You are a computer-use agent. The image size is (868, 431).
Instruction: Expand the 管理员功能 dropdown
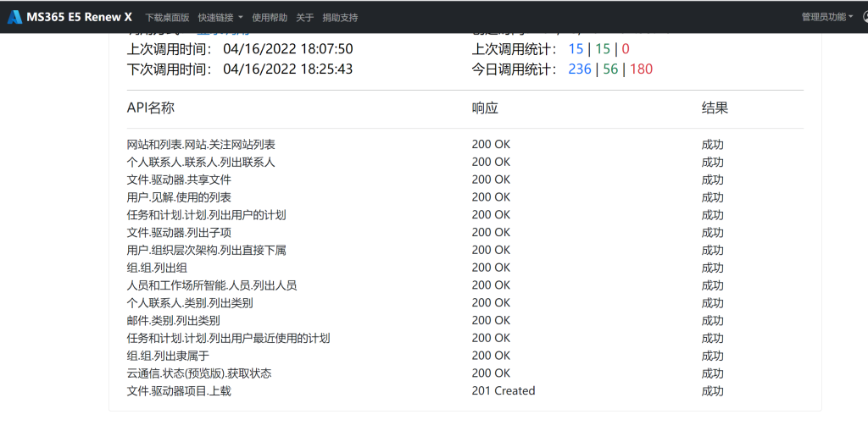tap(827, 17)
